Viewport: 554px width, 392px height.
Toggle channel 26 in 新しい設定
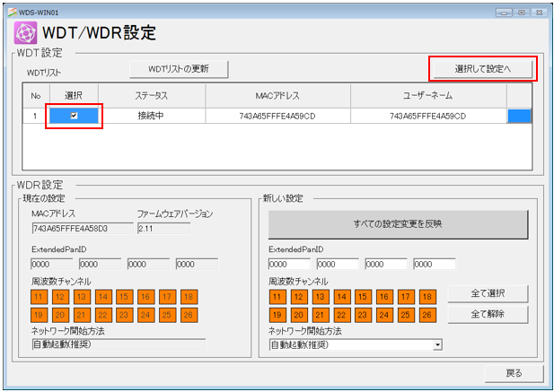click(x=427, y=315)
